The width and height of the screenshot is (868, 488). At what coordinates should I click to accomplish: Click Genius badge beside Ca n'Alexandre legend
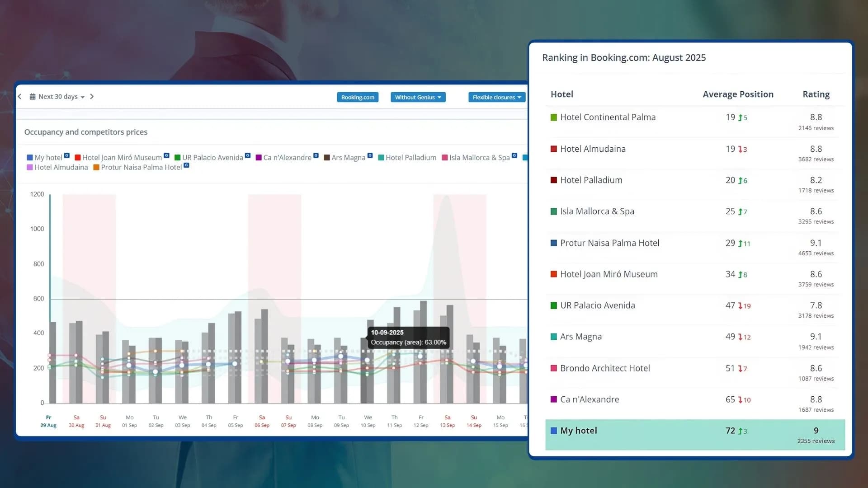pyautogui.click(x=316, y=155)
